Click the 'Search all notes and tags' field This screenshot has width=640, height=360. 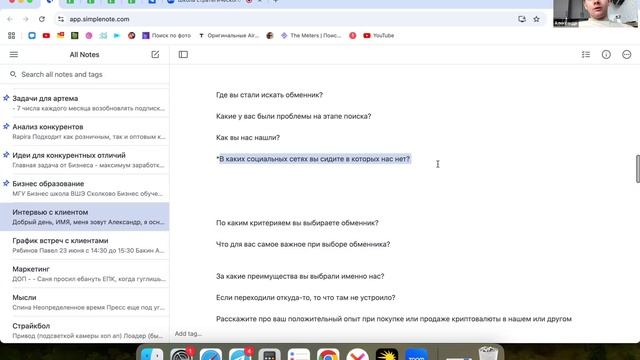pyautogui.click(x=84, y=74)
